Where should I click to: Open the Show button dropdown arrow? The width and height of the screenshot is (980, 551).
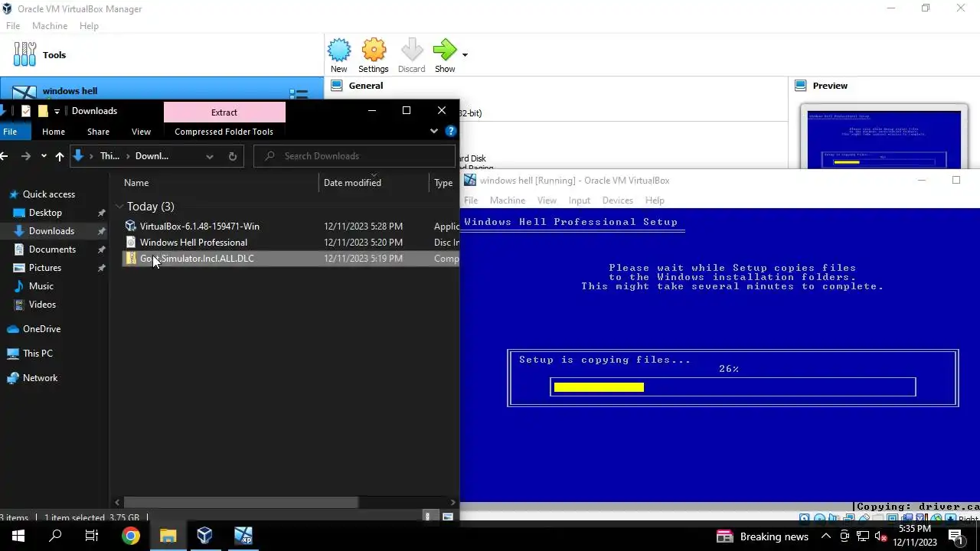tap(465, 55)
